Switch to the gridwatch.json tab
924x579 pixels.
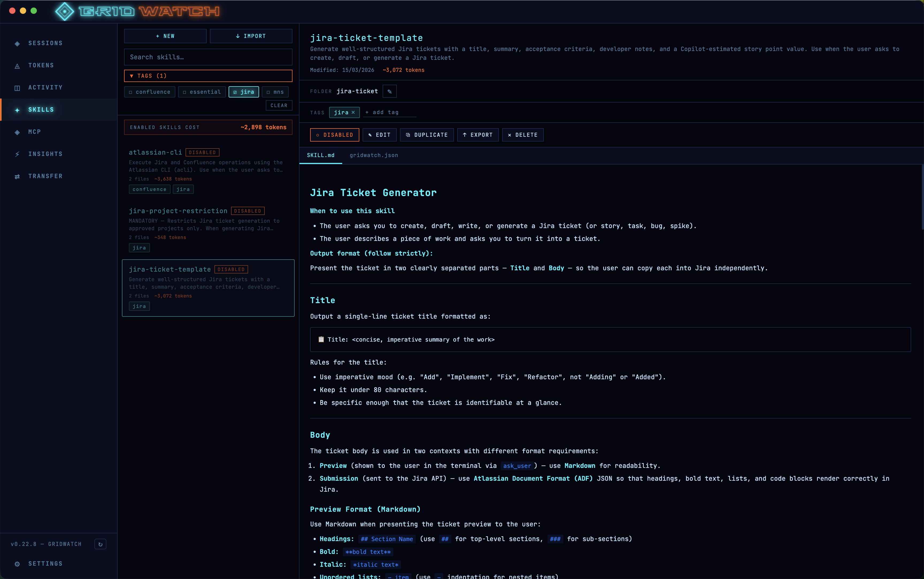point(374,155)
